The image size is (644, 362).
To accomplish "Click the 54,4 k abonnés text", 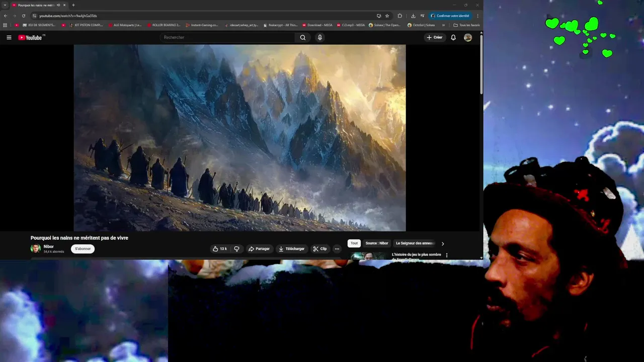I will tap(54, 251).
